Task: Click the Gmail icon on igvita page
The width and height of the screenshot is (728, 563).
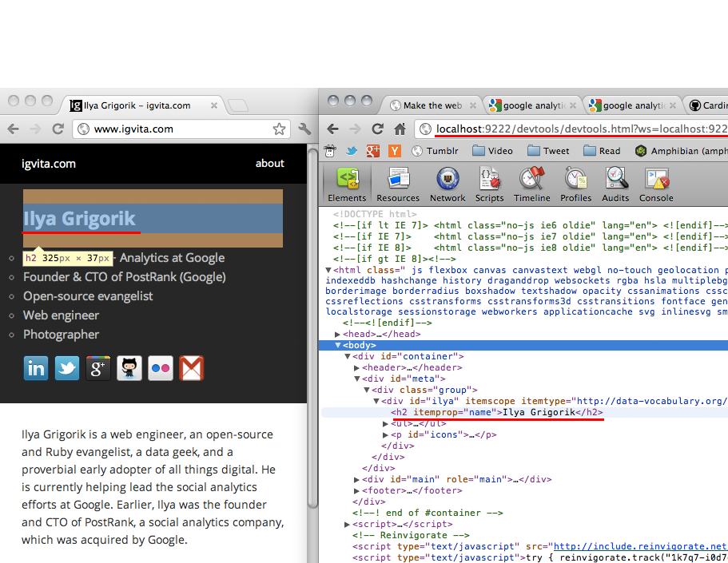Action: pos(191,368)
